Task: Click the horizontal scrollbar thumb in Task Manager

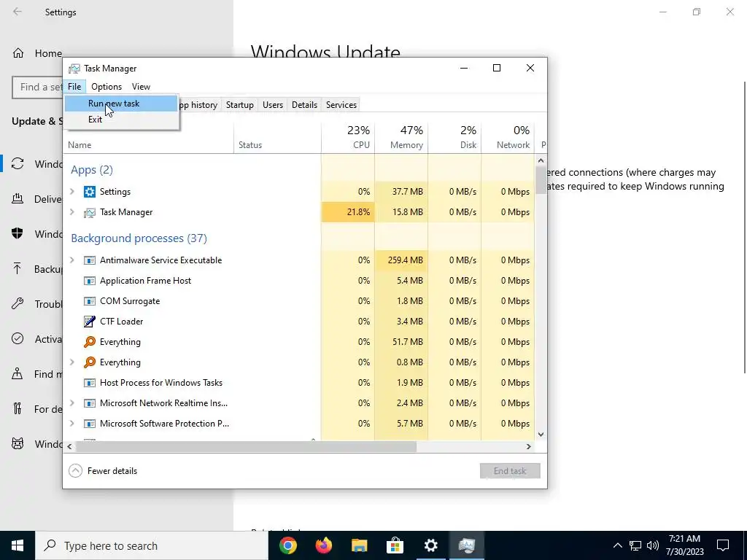Action: pos(247,447)
